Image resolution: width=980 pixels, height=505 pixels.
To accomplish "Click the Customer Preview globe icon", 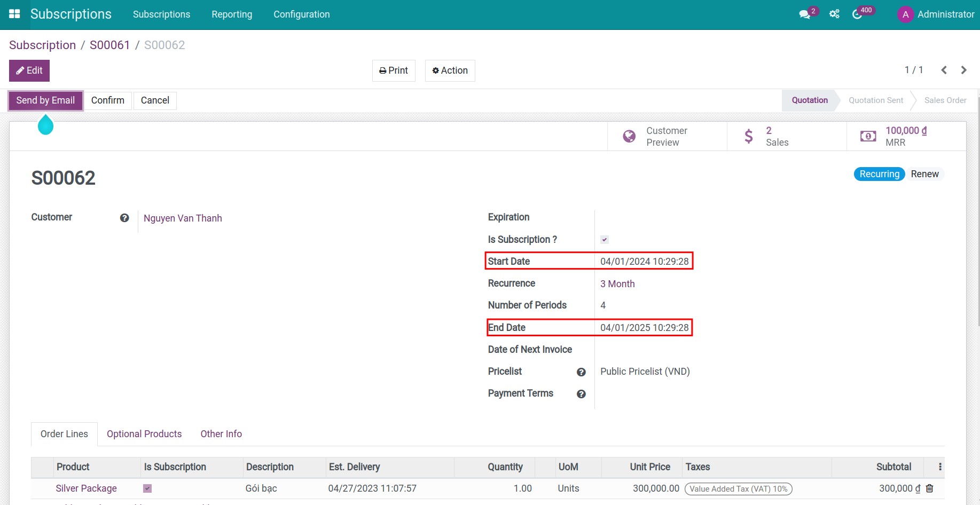I will (x=629, y=136).
